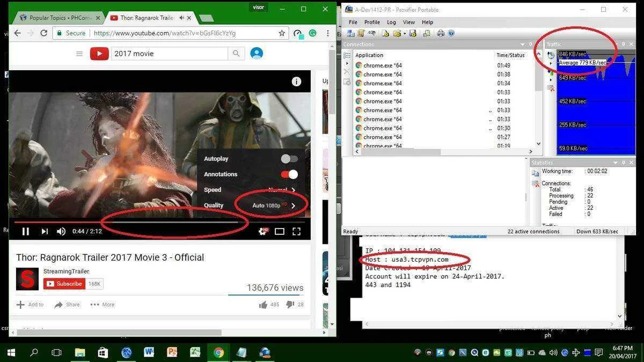Open Proxifier Profile menu
Image resolution: width=644 pixels, height=362 pixels.
pos(372,23)
